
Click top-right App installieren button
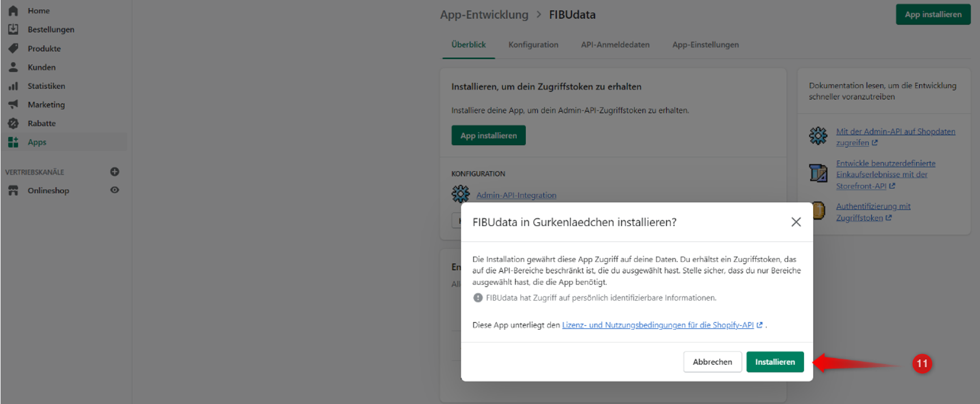933,15
